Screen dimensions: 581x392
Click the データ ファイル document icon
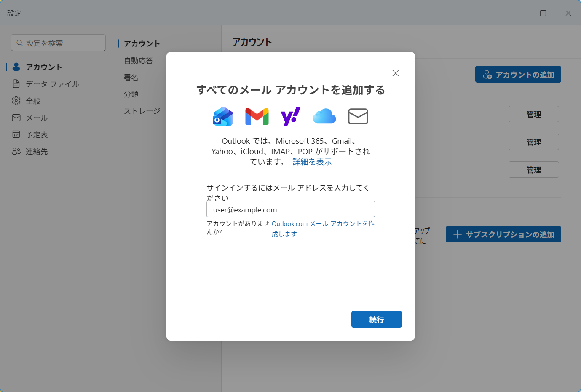pos(16,83)
